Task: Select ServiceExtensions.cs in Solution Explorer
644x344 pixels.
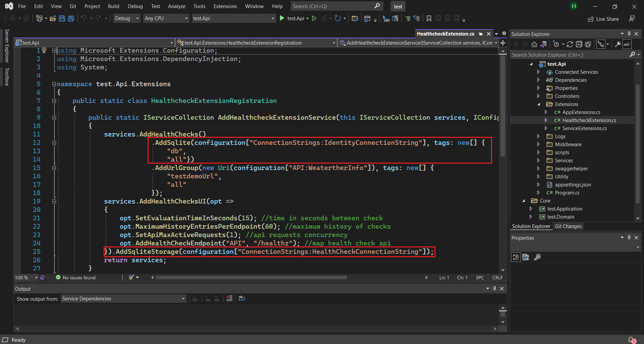Action: [x=584, y=128]
